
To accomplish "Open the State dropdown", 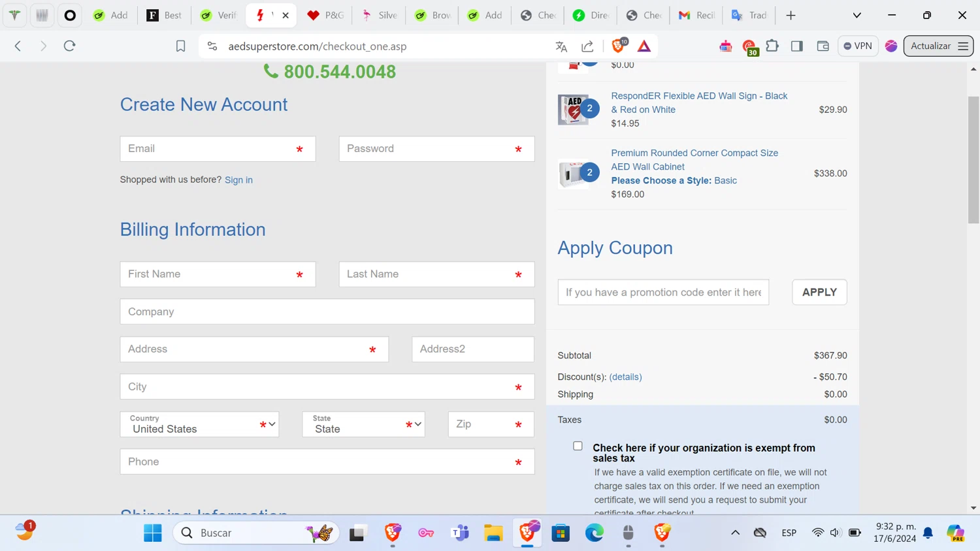I will (x=363, y=424).
